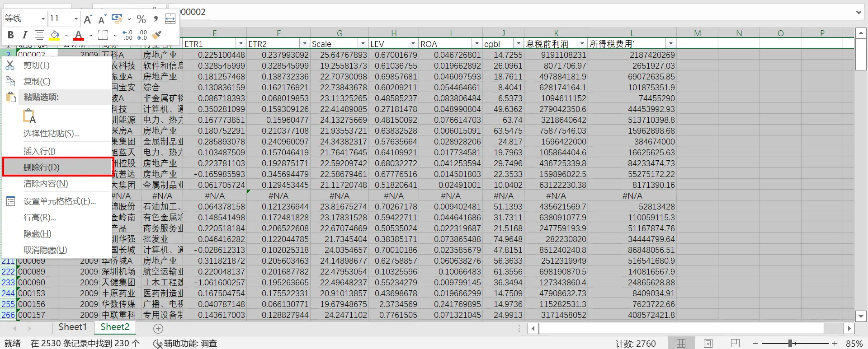Expand the font size dropdown

click(x=75, y=19)
